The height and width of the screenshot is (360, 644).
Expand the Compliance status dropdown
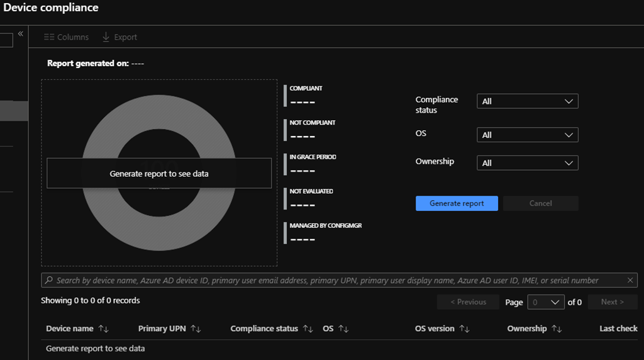(527, 101)
